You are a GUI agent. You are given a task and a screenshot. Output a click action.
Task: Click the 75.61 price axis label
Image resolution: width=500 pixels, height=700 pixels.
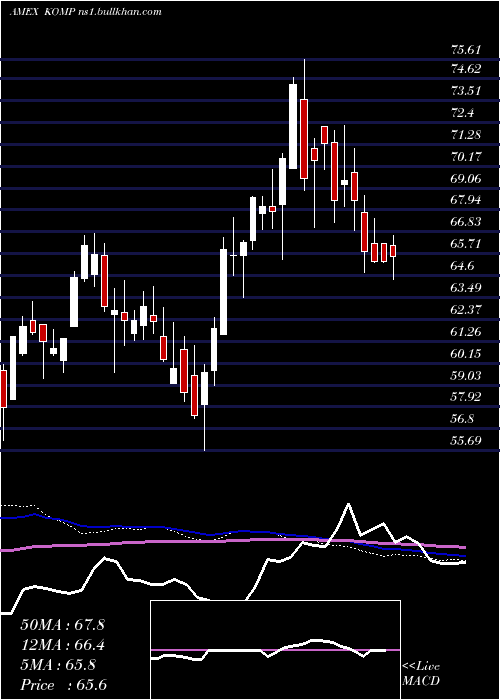click(x=466, y=50)
